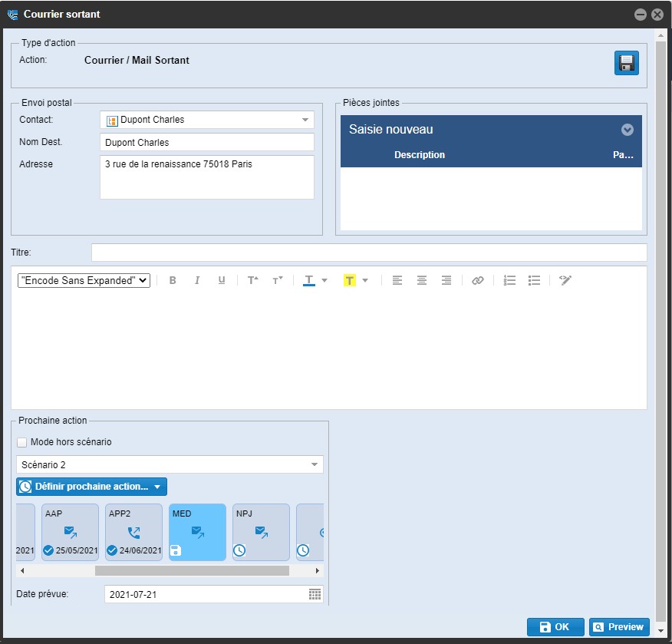Click the OK button
The height and width of the screenshot is (644, 672).
[555, 627]
